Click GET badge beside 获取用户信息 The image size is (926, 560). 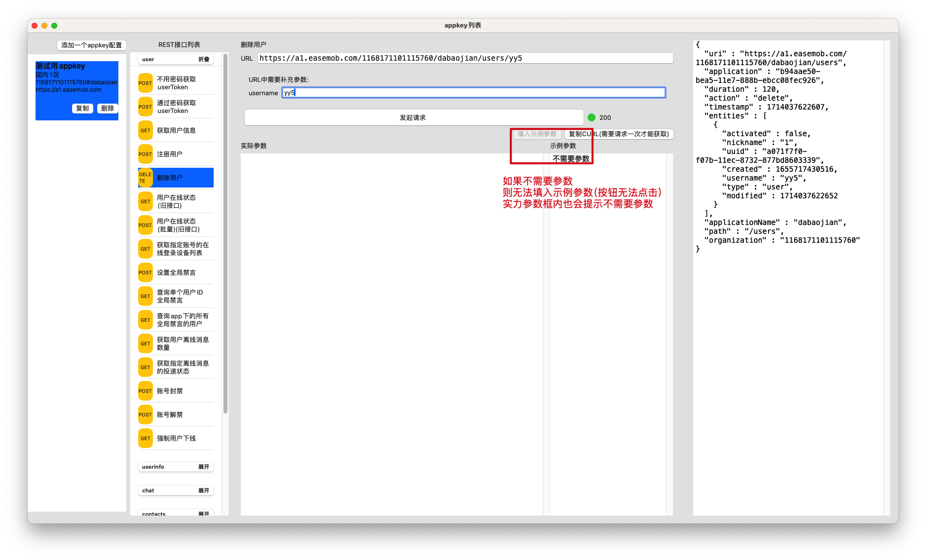pyautogui.click(x=145, y=130)
